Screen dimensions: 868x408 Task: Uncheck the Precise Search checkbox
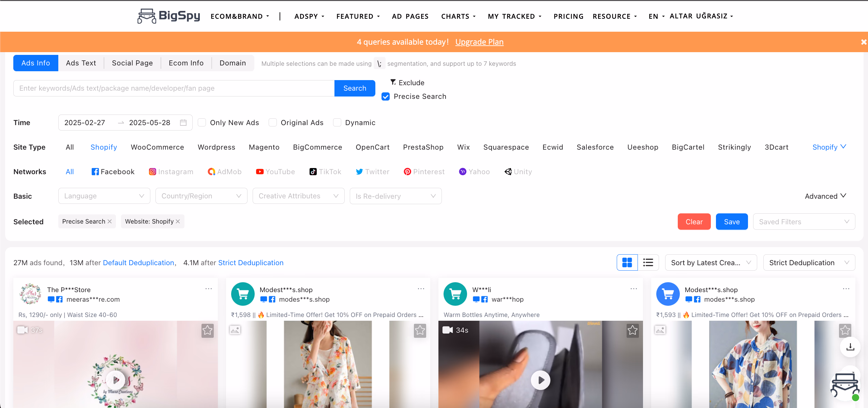(x=386, y=97)
